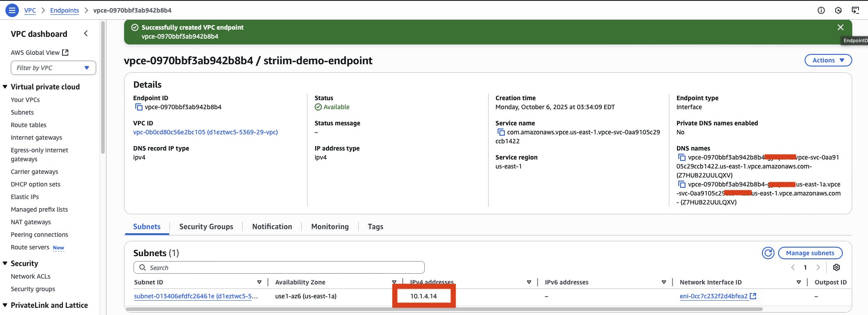Image resolution: width=868 pixels, height=315 pixels.
Task: Switch to the Security Groups tab
Action: pyautogui.click(x=206, y=227)
